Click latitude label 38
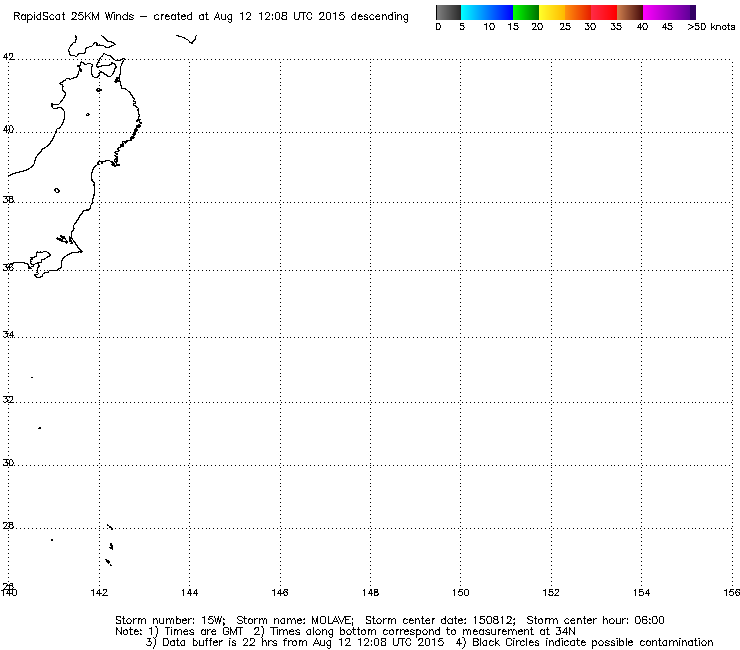Screen dimensions: 740x650 8,199
